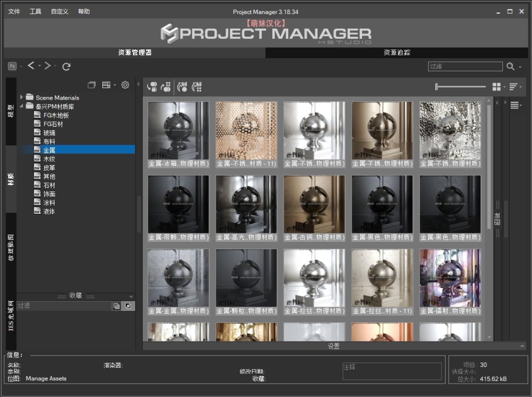Open the sort order dropdown
This screenshot has width=532, height=397.
[515, 87]
